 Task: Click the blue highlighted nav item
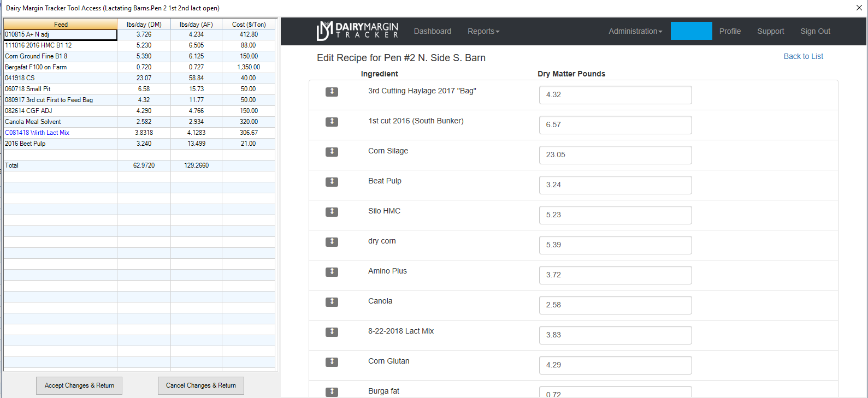coord(691,31)
